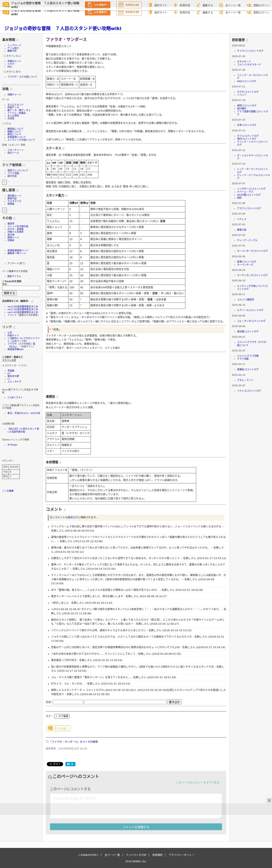Open 全ページ一覧 in the footer
Image resolution: width=272 pixels, height=868 pixels.
pos(112,855)
